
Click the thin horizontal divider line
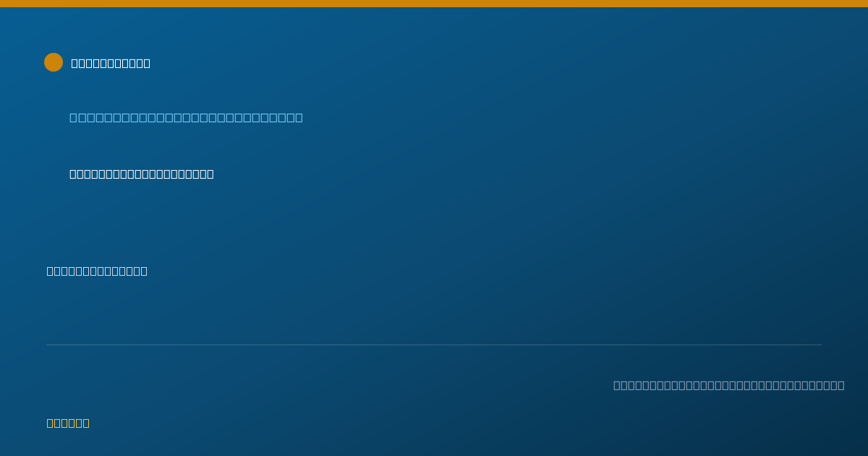434,345
